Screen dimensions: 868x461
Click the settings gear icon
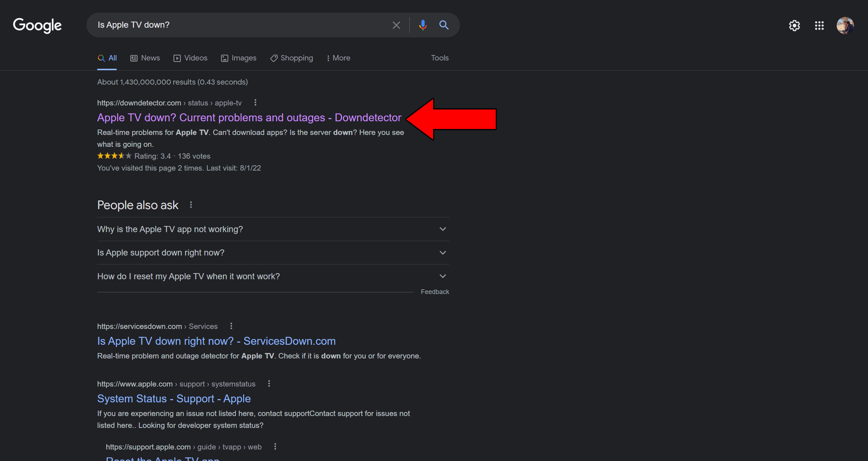(794, 25)
